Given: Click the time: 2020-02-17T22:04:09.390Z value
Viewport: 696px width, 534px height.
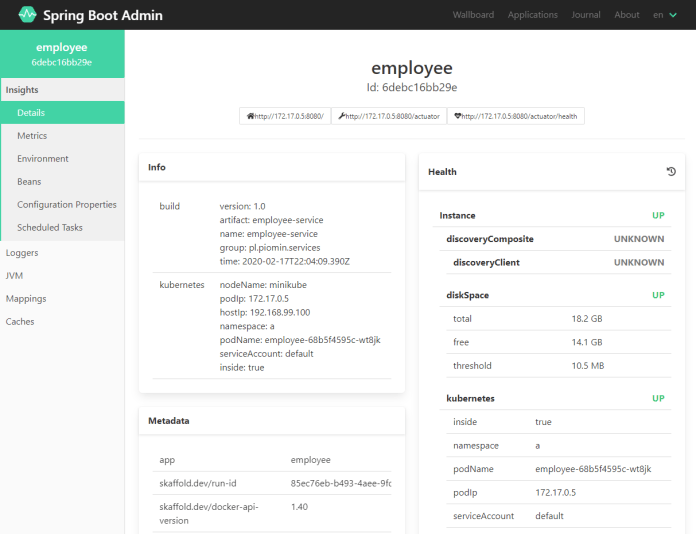Looking at the screenshot, I should click(285, 261).
